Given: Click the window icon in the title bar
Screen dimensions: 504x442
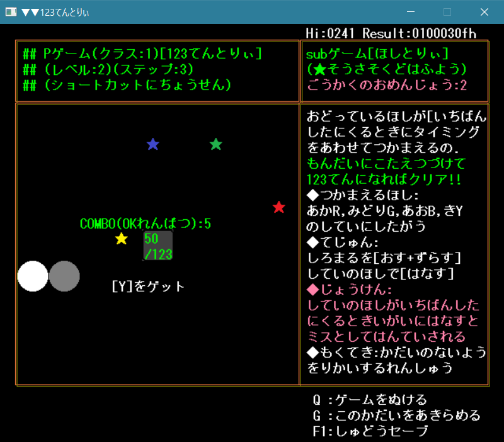Looking at the screenshot, I should [11, 12].
